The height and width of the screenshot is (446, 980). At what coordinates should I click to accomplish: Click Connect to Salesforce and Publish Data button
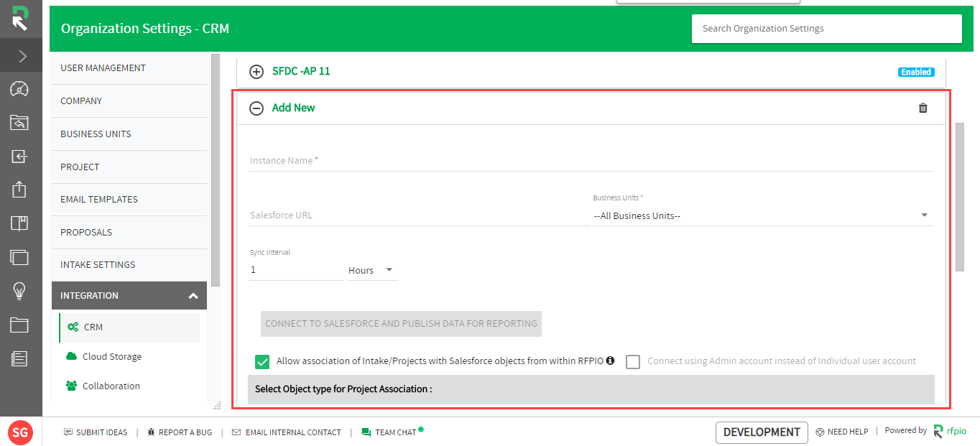click(401, 324)
